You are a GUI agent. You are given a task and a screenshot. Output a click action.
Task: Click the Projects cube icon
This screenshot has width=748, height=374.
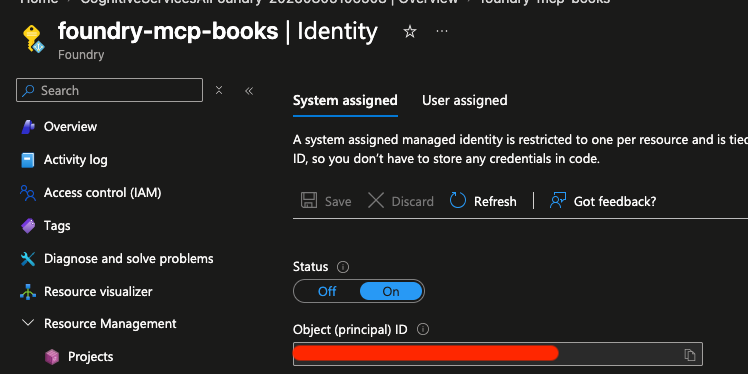pyautogui.click(x=52, y=357)
